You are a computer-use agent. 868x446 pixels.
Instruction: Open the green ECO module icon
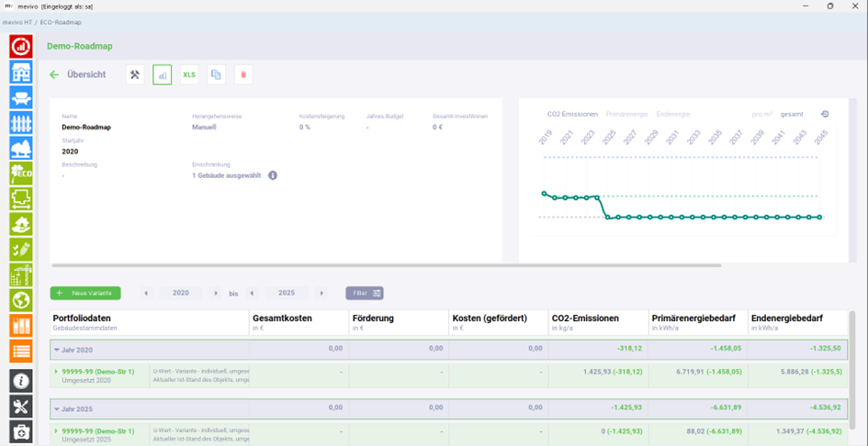21,173
